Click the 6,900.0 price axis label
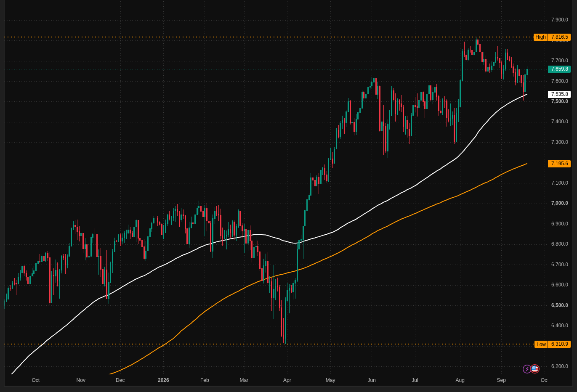 [559, 224]
